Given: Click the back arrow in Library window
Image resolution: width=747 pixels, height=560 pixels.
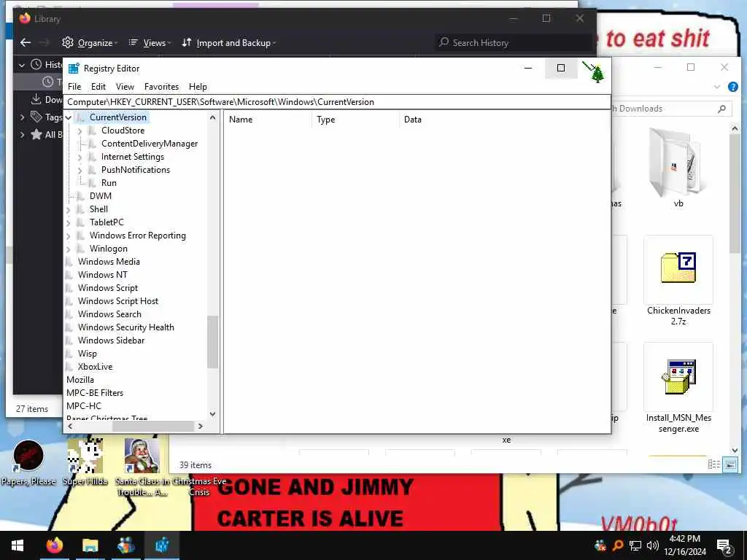Looking at the screenshot, I should pyautogui.click(x=26, y=43).
